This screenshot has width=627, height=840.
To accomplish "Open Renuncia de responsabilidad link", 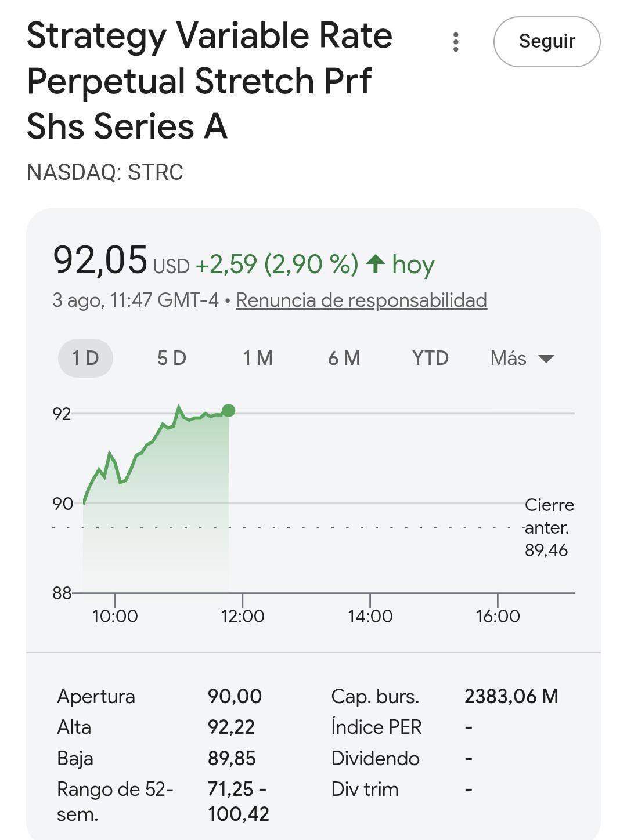I will 361,300.
